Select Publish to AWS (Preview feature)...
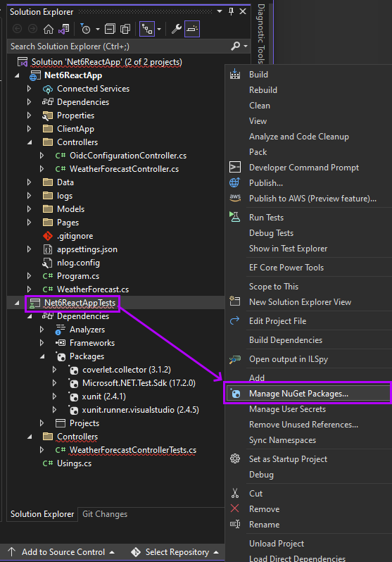392x562 pixels. [312, 199]
